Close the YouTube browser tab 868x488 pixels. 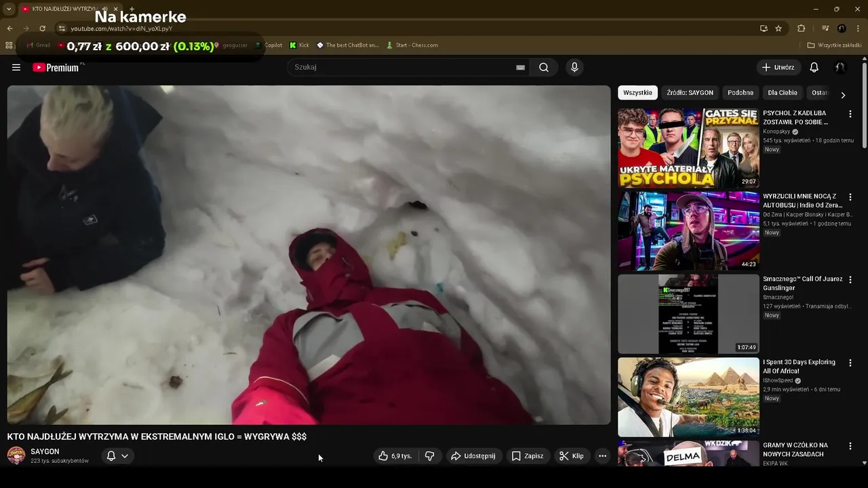point(115,9)
